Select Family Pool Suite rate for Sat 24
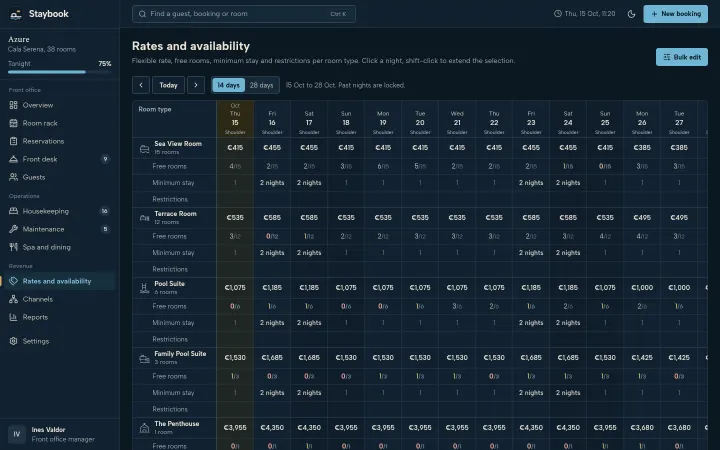Image resolution: width=720 pixels, height=450 pixels. [568, 358]
